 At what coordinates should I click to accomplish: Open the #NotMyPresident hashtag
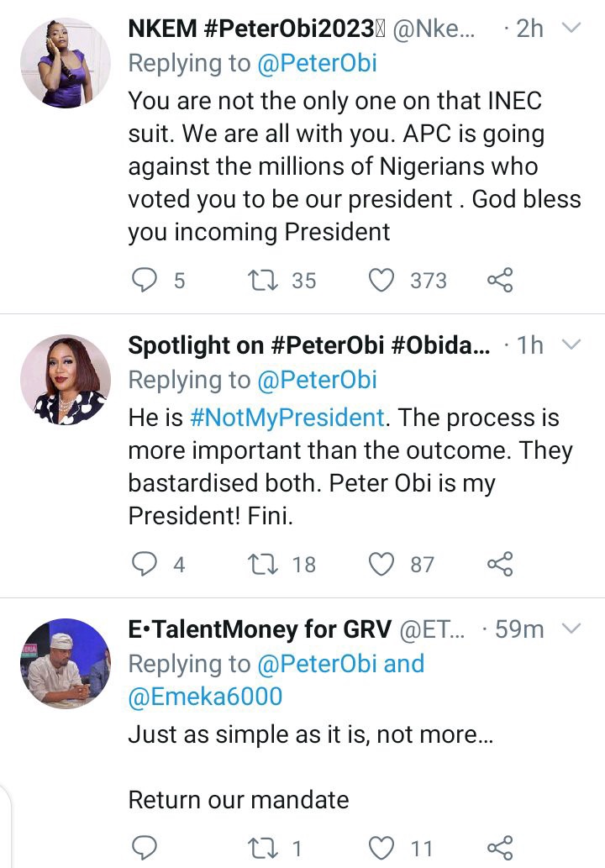287,418
